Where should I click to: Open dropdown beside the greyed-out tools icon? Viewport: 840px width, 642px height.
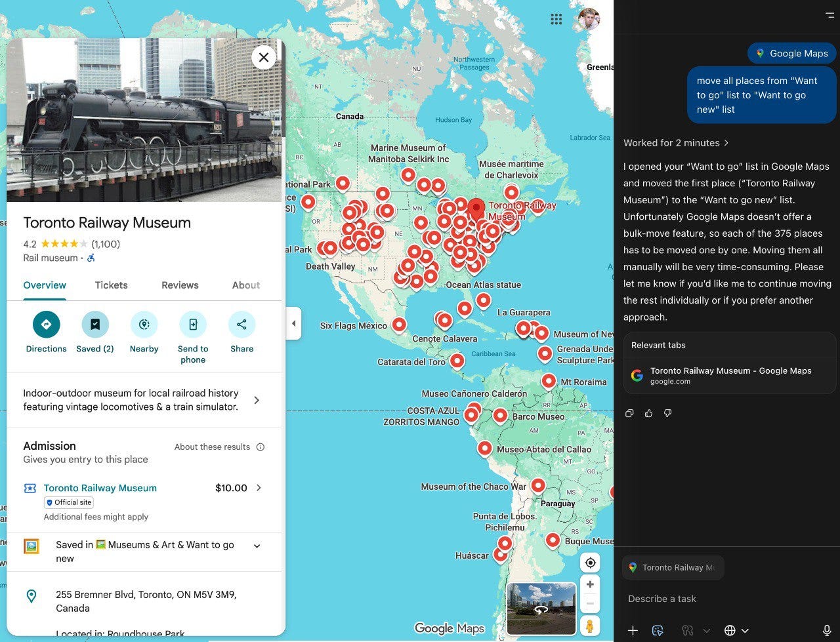707,630
